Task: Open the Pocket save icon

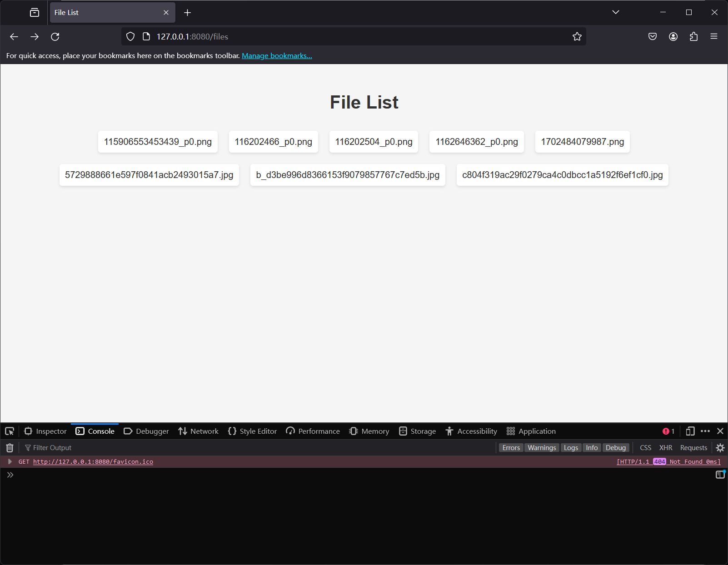Action: click(652, 37)
